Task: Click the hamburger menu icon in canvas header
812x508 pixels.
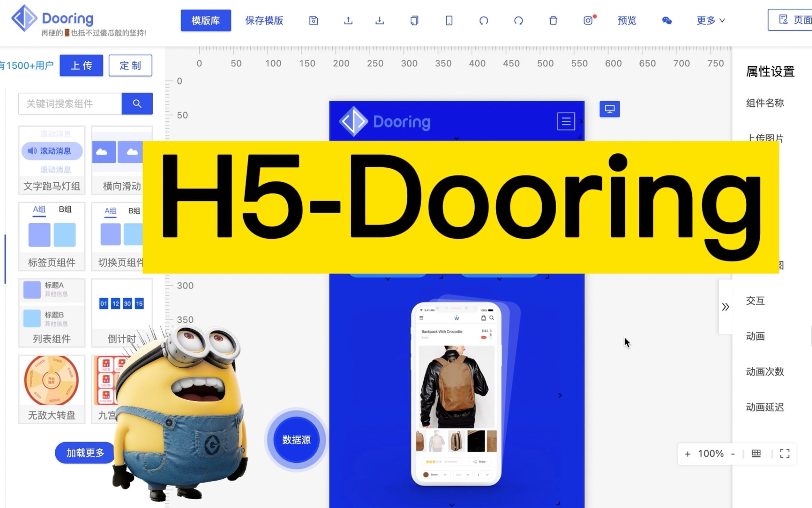Action: coord(566,121)
